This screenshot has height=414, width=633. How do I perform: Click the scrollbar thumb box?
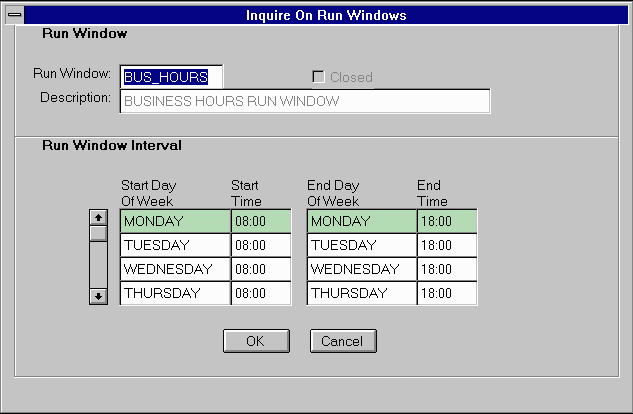coord(98,233)
